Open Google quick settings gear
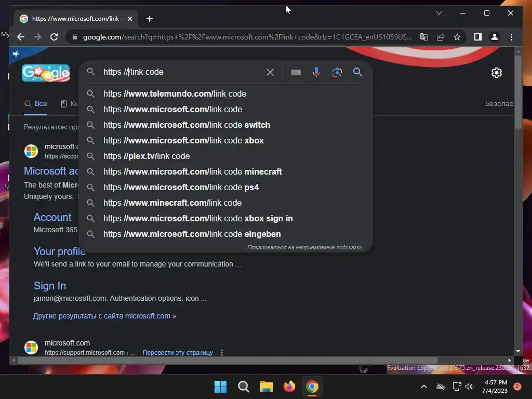532x399 pixels. 496,73
